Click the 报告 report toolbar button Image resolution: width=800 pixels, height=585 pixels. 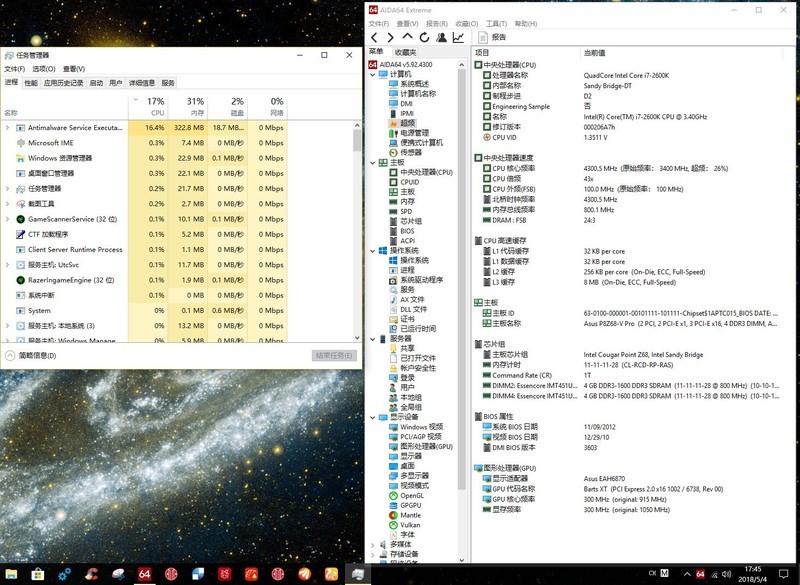[x=492, y=37]
